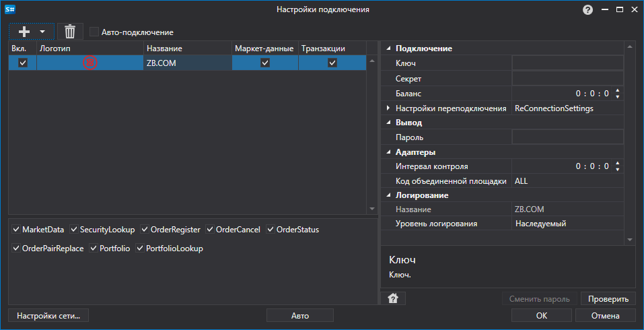Uncheck the Вкл. checkbox for ZB.COM
Image resolution: width=644 pixels, height=330 pixels.
tap(23, 63)
